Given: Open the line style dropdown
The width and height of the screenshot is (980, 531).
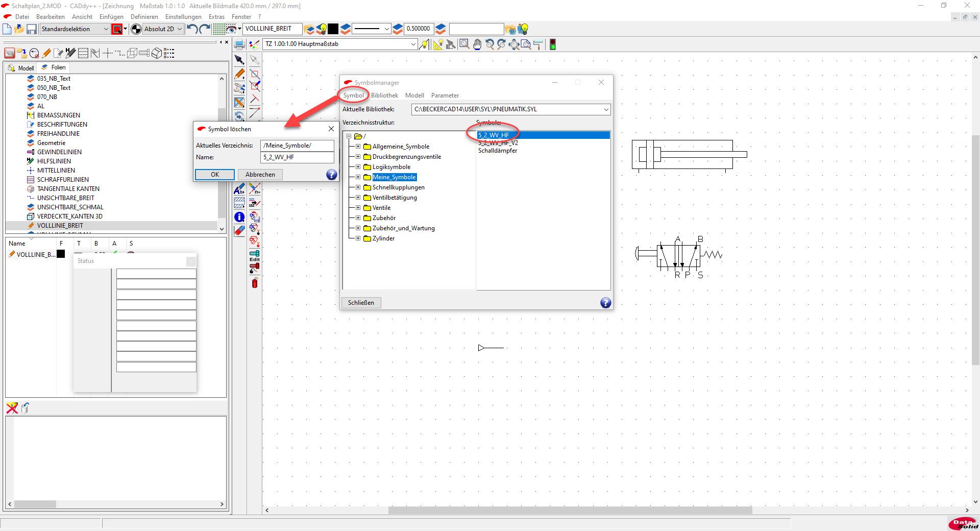Looking at the screenshot, I should tap(386, 29).
